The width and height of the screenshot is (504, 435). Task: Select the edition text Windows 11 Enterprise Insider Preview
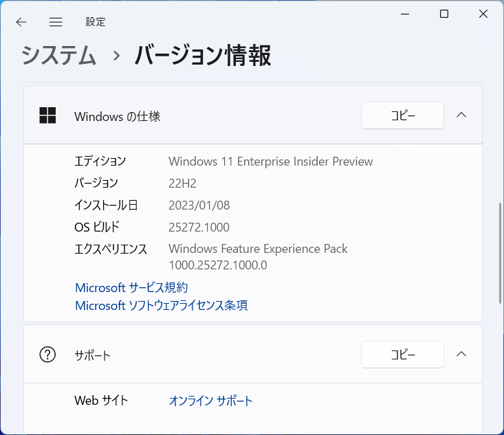coord(271,161)
